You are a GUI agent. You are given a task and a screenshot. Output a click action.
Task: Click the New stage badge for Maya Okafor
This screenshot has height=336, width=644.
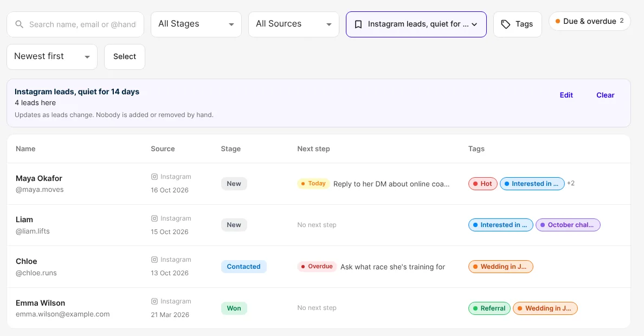[x=234, y=184]
